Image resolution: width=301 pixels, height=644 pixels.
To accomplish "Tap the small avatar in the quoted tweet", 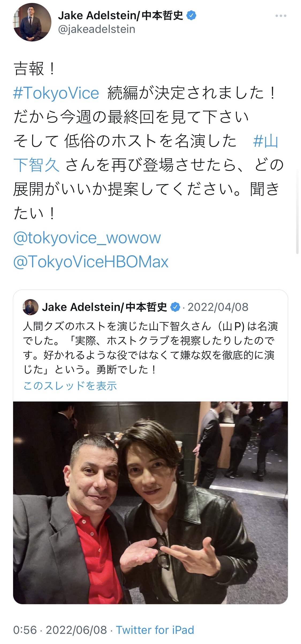I will coord(31,307).
